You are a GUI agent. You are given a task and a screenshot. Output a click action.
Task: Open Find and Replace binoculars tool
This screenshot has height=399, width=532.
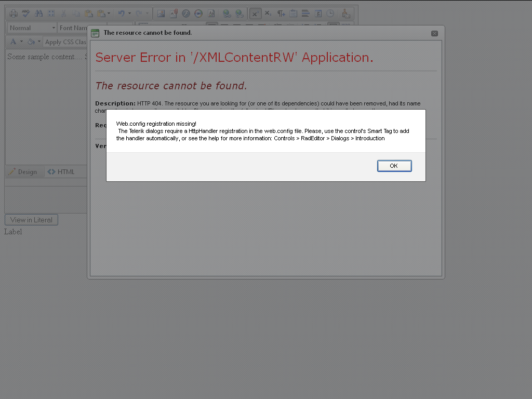[x=38, y=14]
